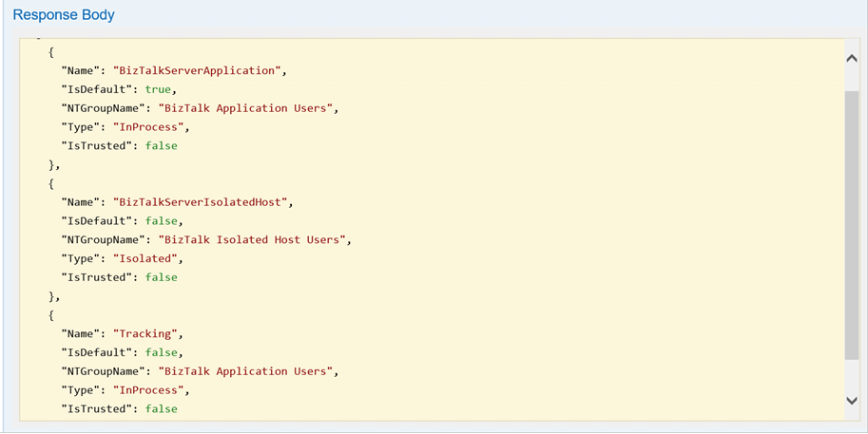The image size is (868, 434).
Task: Click the Response Body heading
Action: coord(64,15)
